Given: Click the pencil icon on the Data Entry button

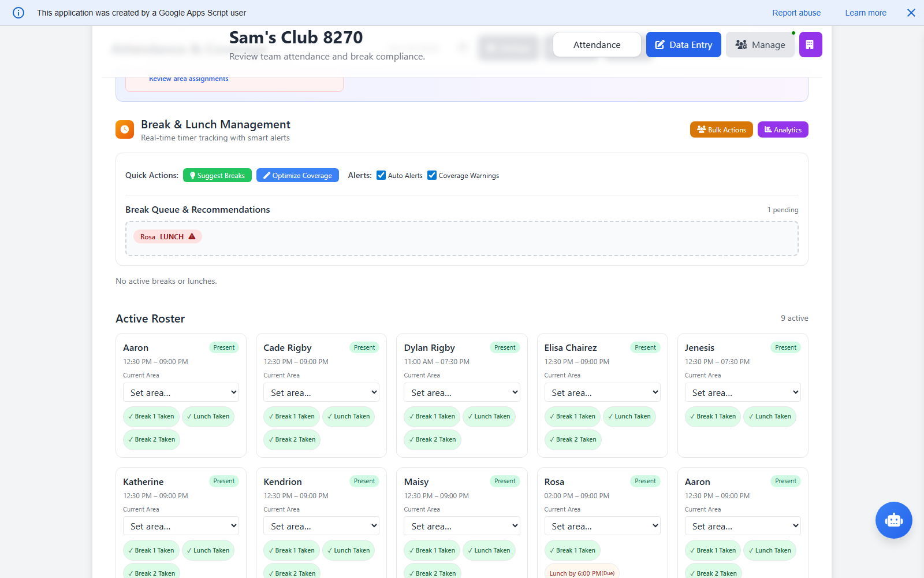Looking at the screenshot, I should click(x=659, y=45).
